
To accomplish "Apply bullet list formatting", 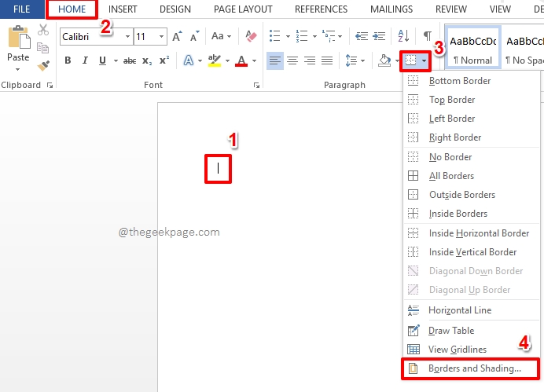I will (275, 35).
